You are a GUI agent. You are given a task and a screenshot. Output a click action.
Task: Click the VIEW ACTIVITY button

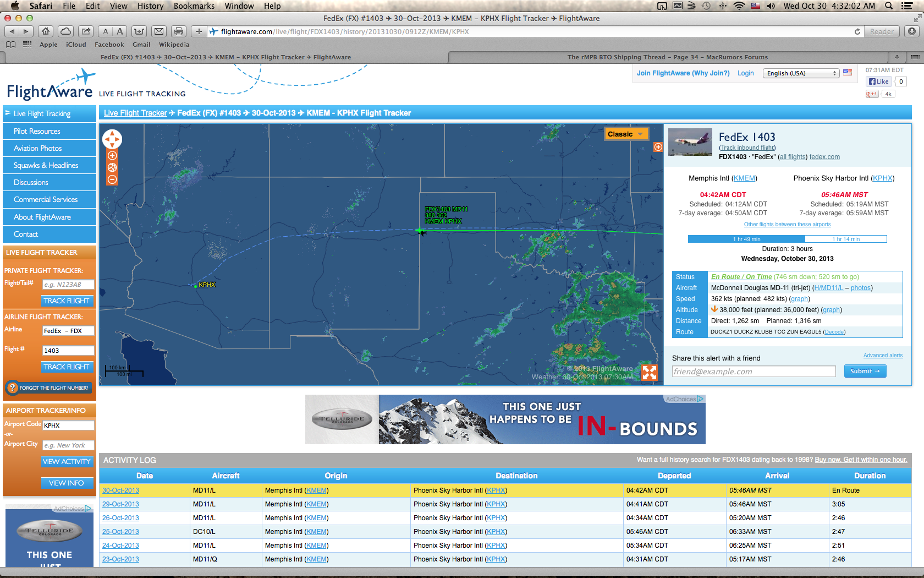[x=67, y=461]
